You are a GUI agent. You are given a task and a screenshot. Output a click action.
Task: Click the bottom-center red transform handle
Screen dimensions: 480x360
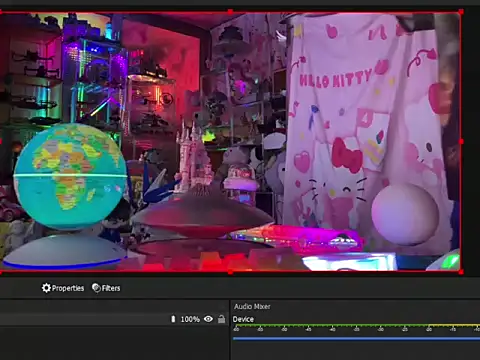pyautogui.click(x=230, y=272)
